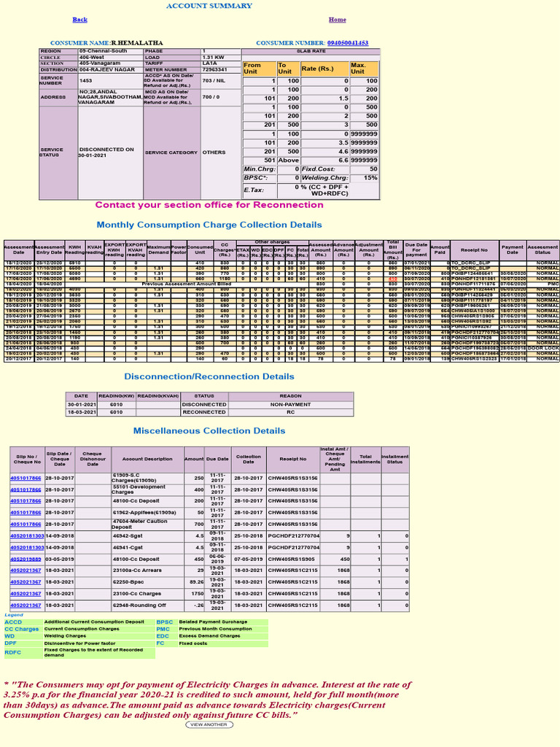Image resolution: width=560 pixels, height=747 pixels.
Task: Select the ACCOUNT SUMMARY heading
Action: pyautogui.click(x=209, y=6)
